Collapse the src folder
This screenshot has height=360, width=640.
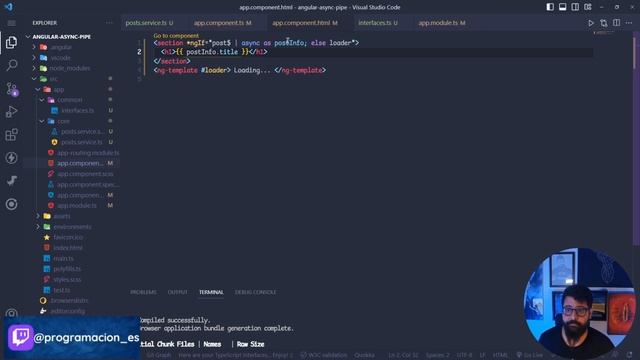34,79
